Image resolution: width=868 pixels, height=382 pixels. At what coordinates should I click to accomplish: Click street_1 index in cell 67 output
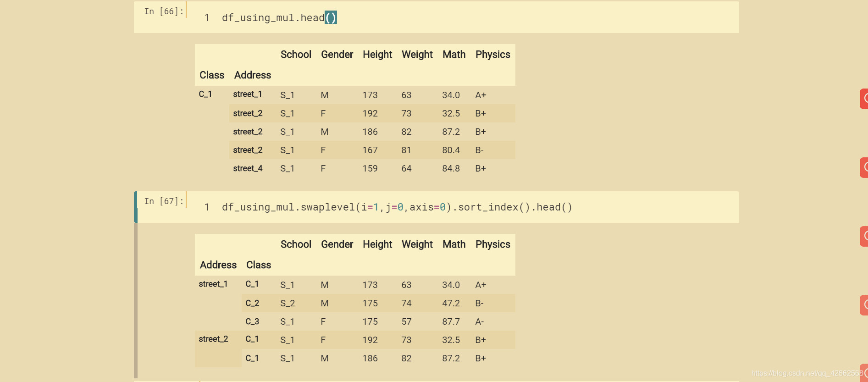(213, 284)
